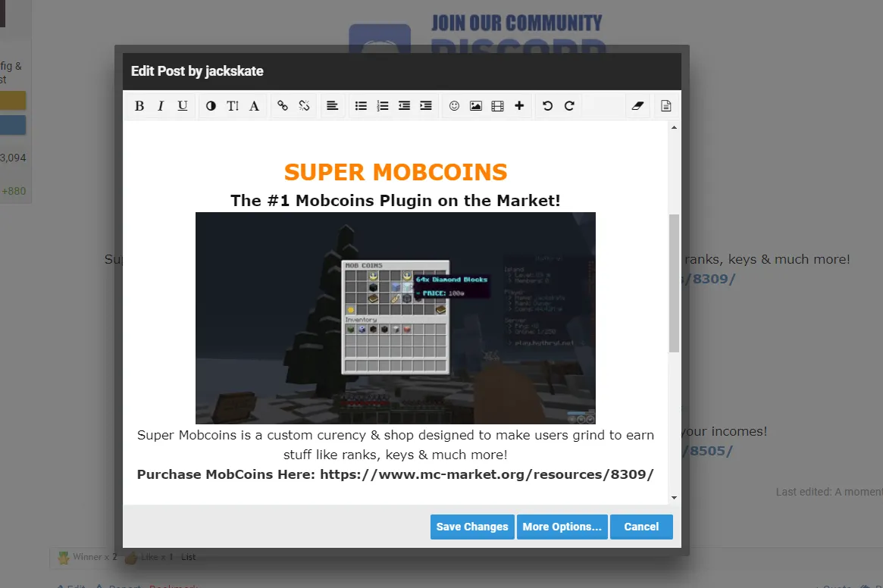Open the font size tool
Viewport: 883px width, 588px height.
[x=233, y=106]
